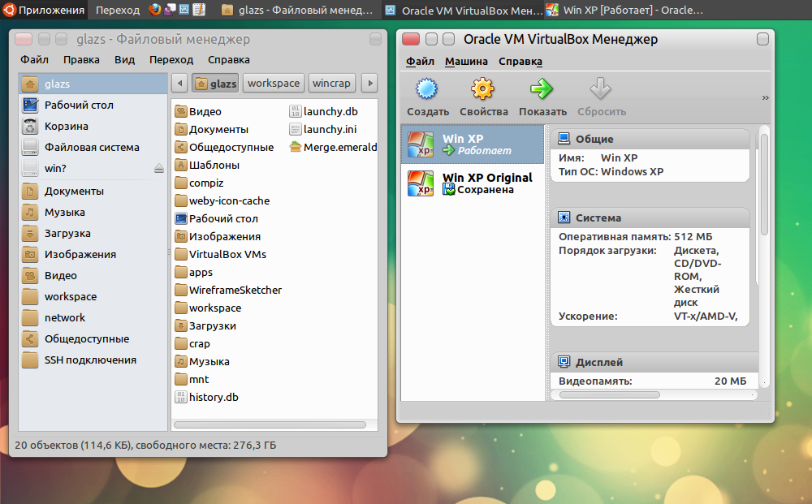Screen dimensions: 812x504
Task: Click the glazs path bar button
Action: point(215,84)
